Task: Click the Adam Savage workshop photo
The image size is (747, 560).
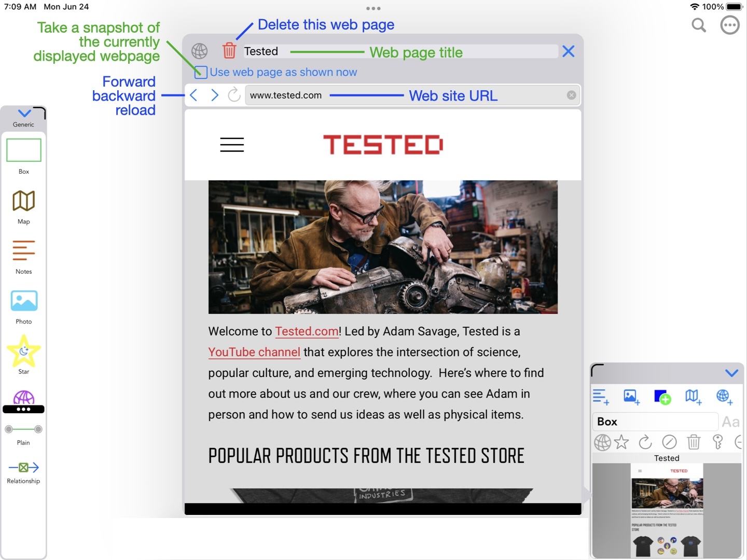Action: click(x=383, y=247)
